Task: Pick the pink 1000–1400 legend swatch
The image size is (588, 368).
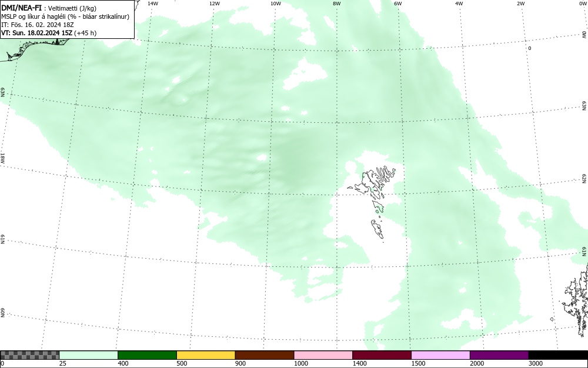Action: [323, 355]
